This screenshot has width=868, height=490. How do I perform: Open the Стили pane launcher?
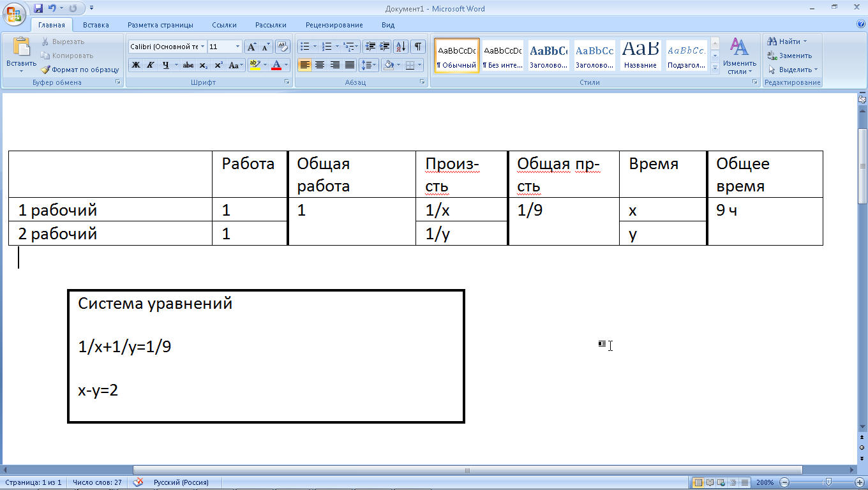point(755,82)
